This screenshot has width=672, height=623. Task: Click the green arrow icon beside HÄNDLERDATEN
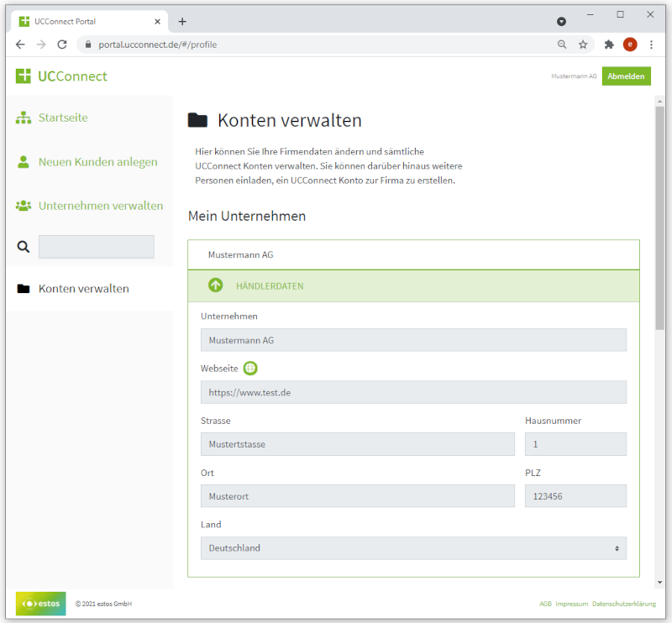(216, 285)
